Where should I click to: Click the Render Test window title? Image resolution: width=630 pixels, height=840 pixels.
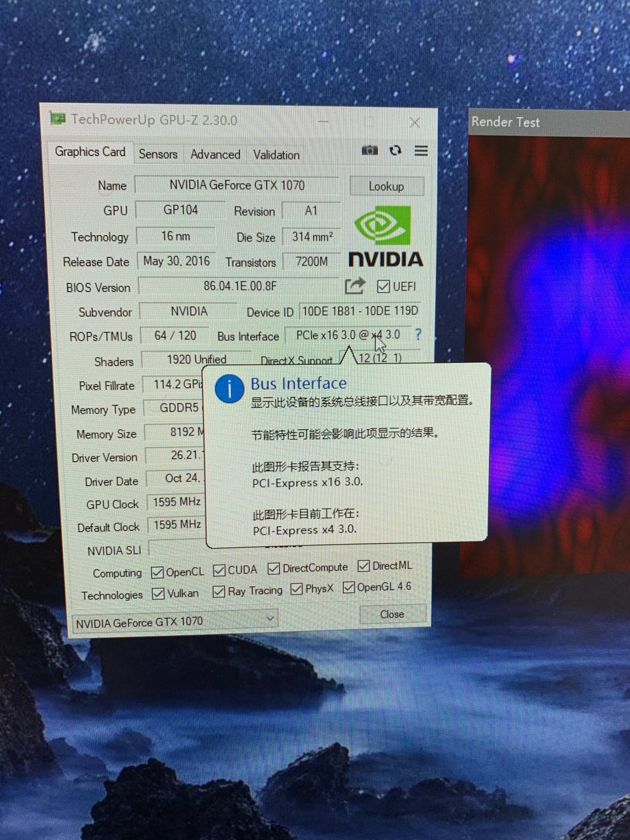505,122
